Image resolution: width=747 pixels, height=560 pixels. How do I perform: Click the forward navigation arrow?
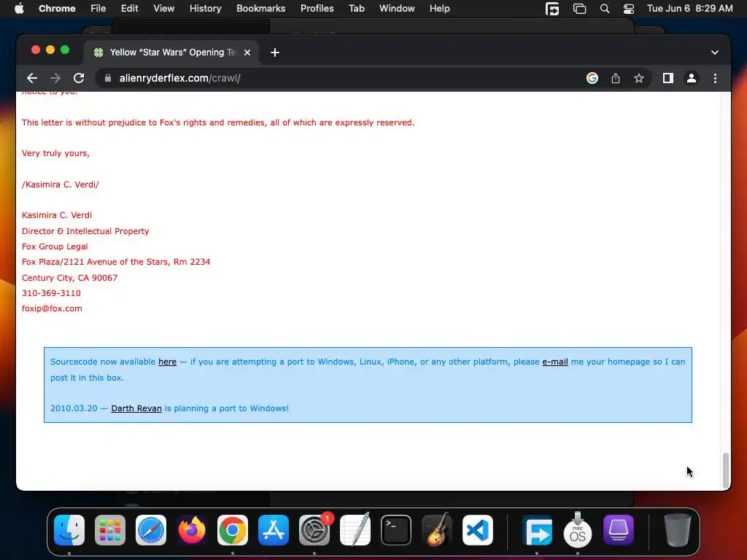[x=55, y=78]
